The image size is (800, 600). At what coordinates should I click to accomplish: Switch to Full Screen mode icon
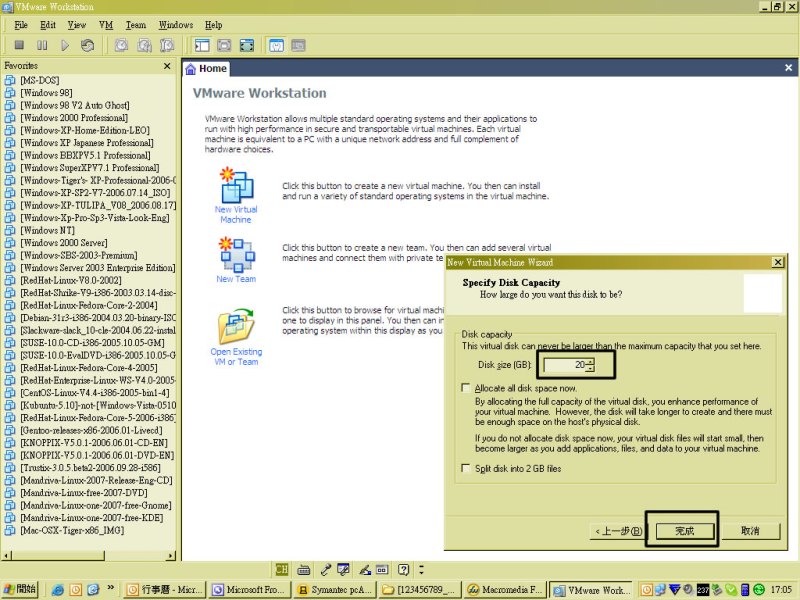click(246, 45)
